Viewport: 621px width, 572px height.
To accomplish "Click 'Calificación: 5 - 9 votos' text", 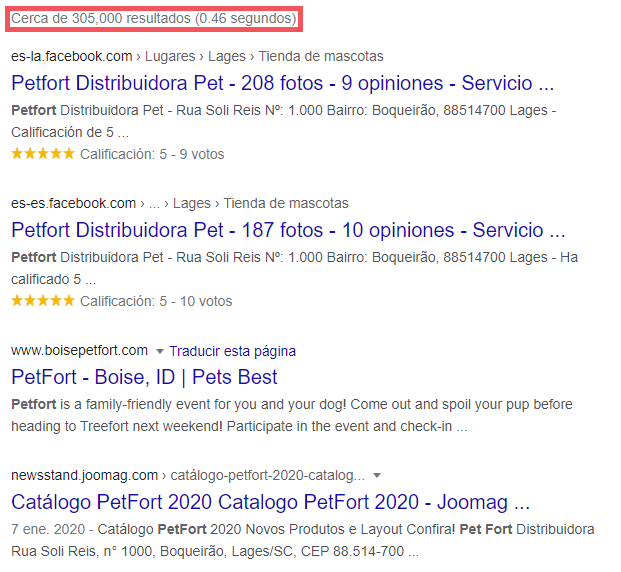I will (152, 154).
